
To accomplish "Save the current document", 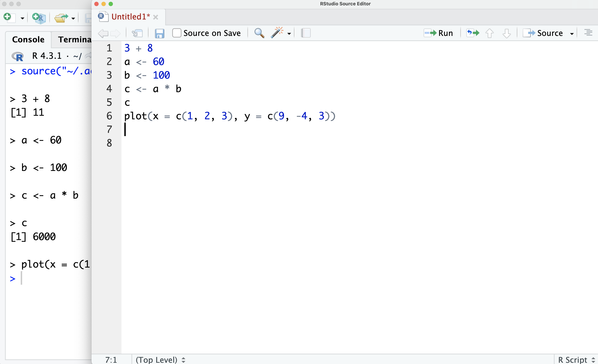I will point(160,33).
